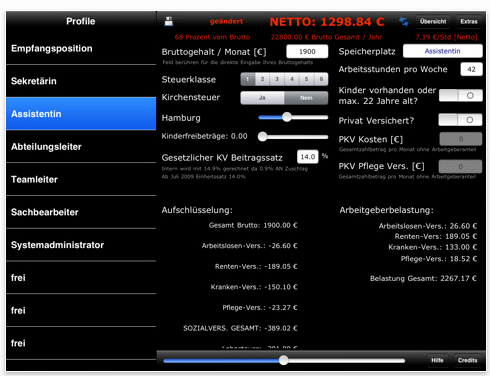Screen dimensions: 490x376
Task: Select the Teamleiter profile
Action: [81, 179]
